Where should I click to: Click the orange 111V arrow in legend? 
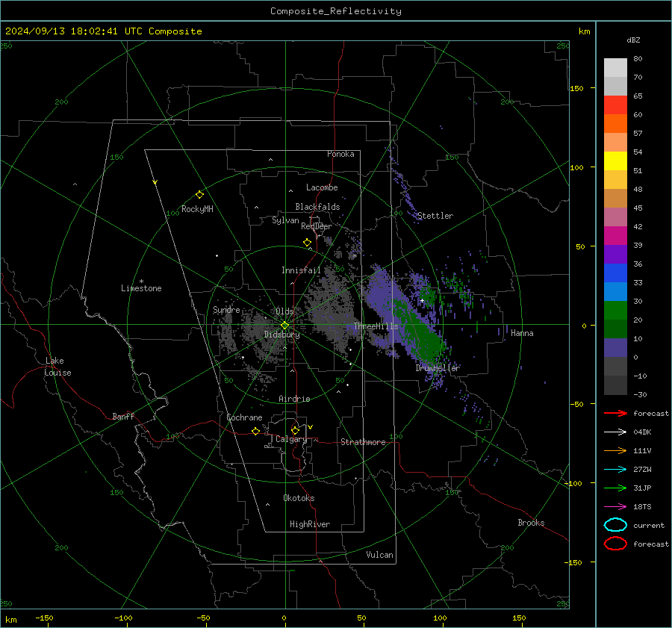pos(615,450)
